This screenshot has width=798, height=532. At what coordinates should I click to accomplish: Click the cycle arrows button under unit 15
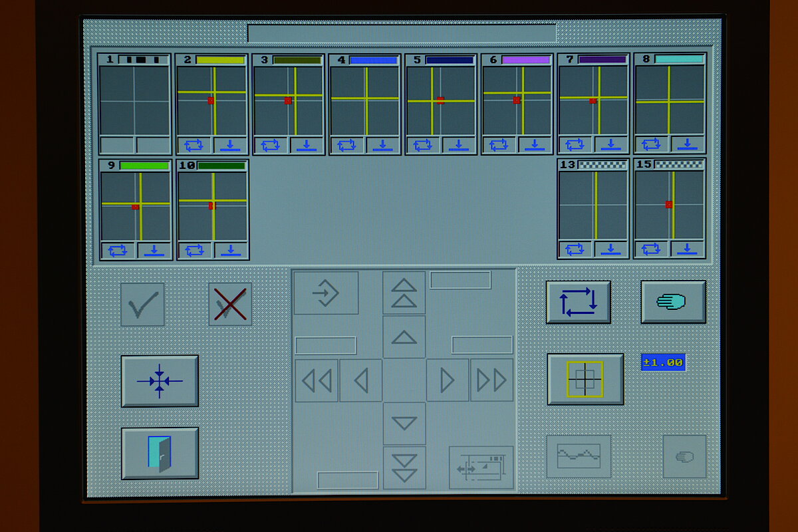[652, 249]
